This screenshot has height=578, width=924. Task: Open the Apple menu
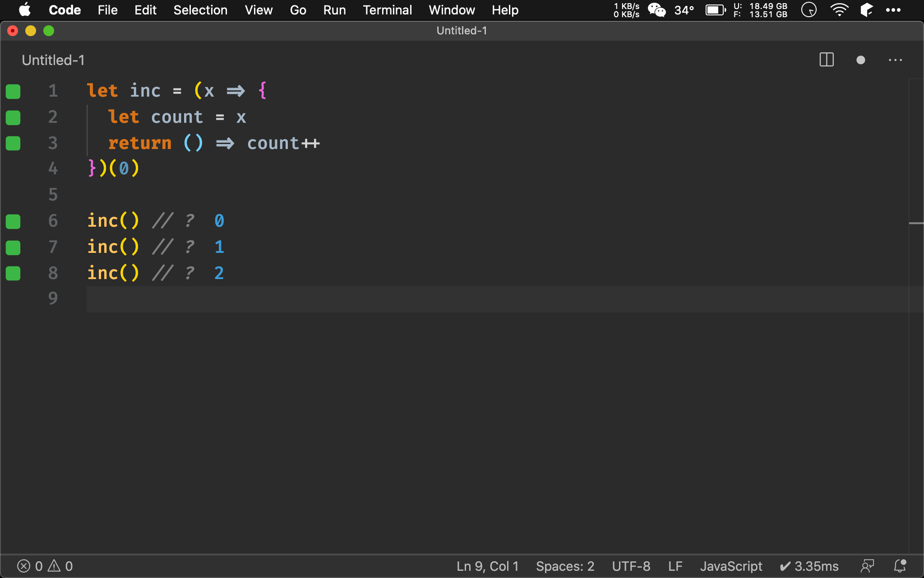[x=25, y=10]
